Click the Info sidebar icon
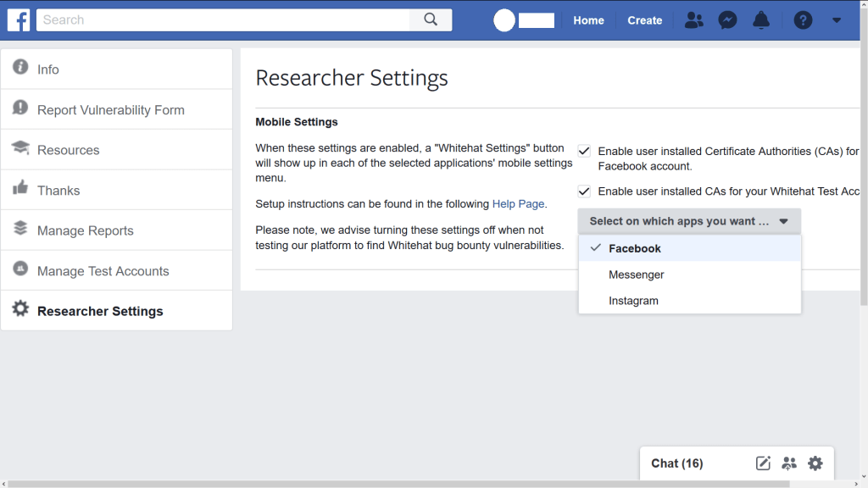This screenshot has height=488, width=868. pos(20,67)
